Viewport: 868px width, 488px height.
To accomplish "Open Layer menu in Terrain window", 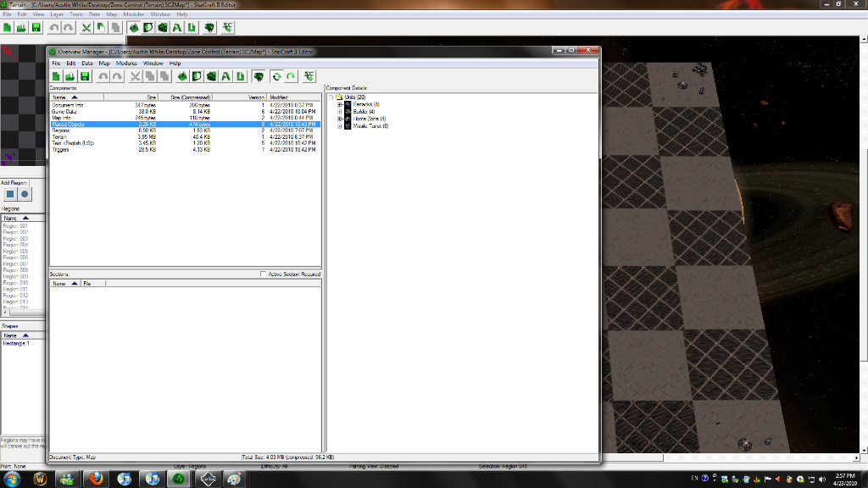I will pyautogui.click(x=57, y=14).
